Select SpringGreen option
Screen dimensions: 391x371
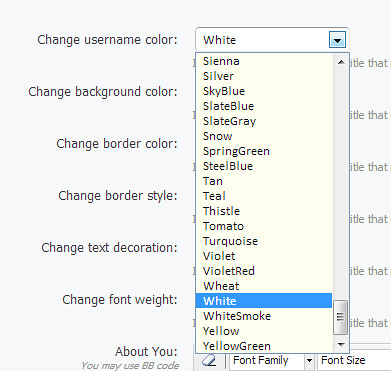coord(264,151)
